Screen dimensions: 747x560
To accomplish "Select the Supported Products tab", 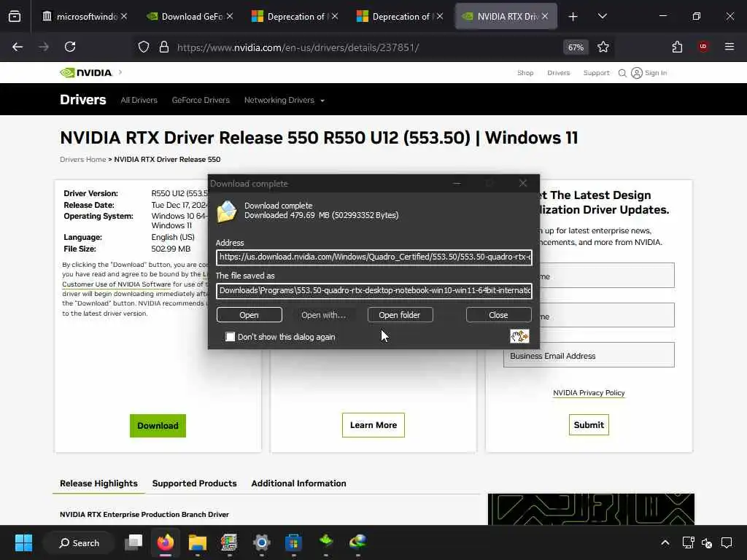I will pyautogui.click(x=194, y=483).
